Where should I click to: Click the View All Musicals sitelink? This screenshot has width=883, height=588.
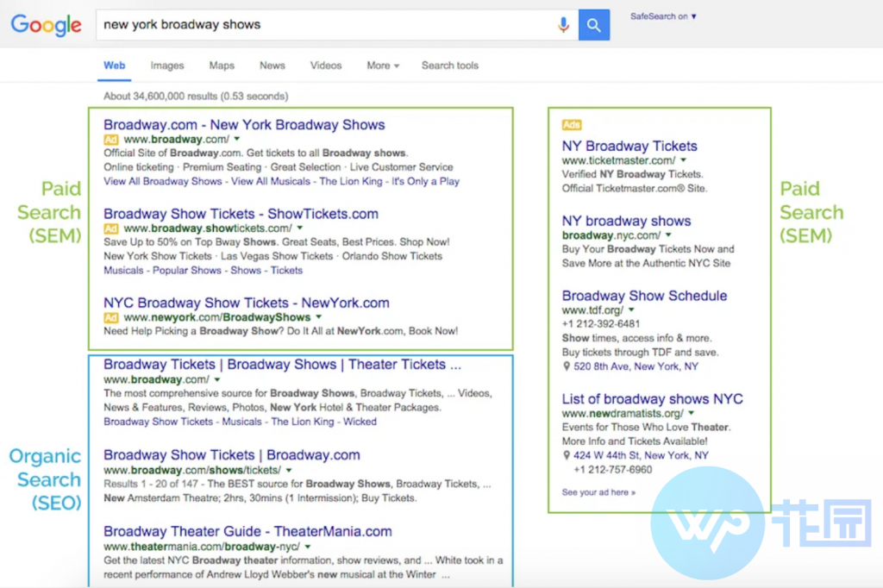(x=270, y=181)
